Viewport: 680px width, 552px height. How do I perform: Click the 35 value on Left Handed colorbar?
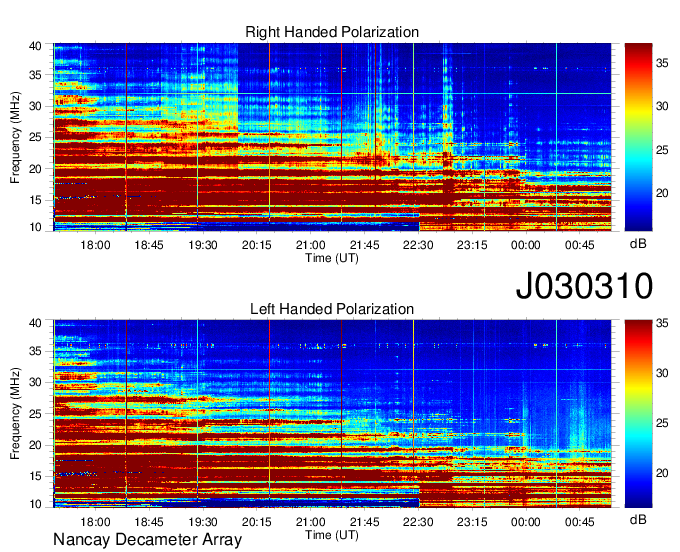662,323
